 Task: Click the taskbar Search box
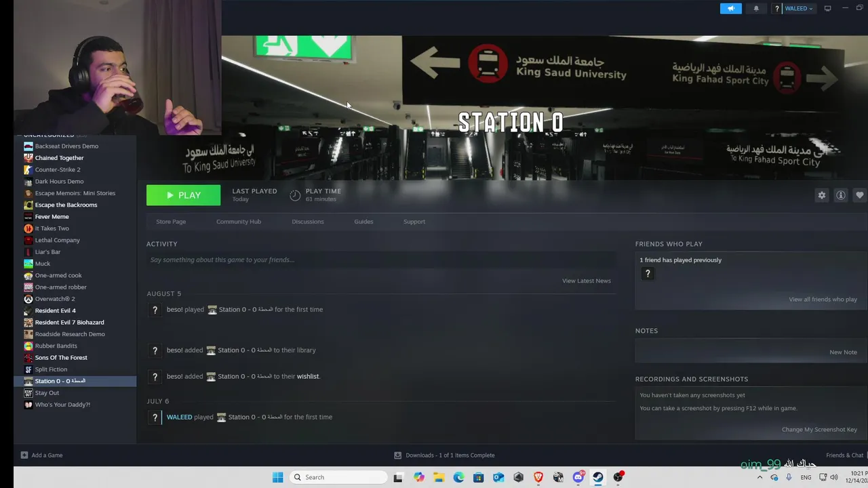click(x=339, y=477)
